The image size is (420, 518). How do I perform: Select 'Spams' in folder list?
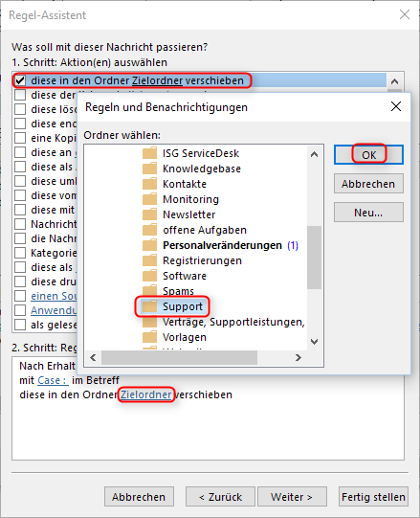tap(178, 291)
